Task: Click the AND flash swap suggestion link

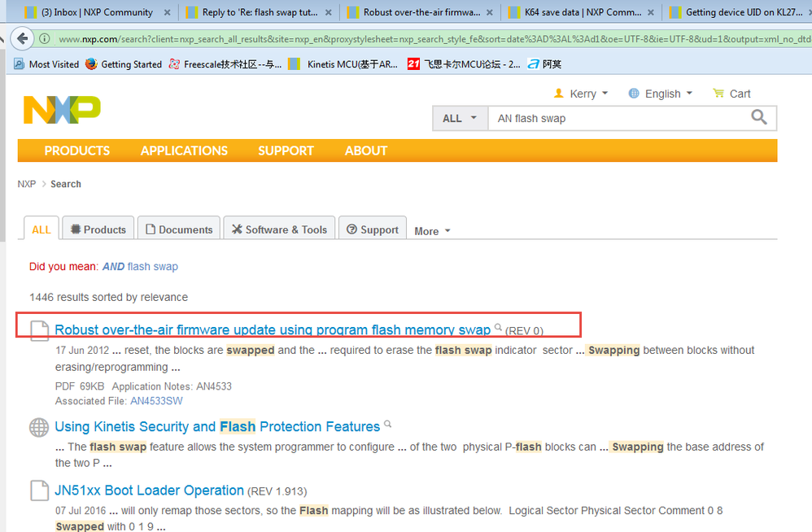Action: pyautogui.click(x=140, y=267)
